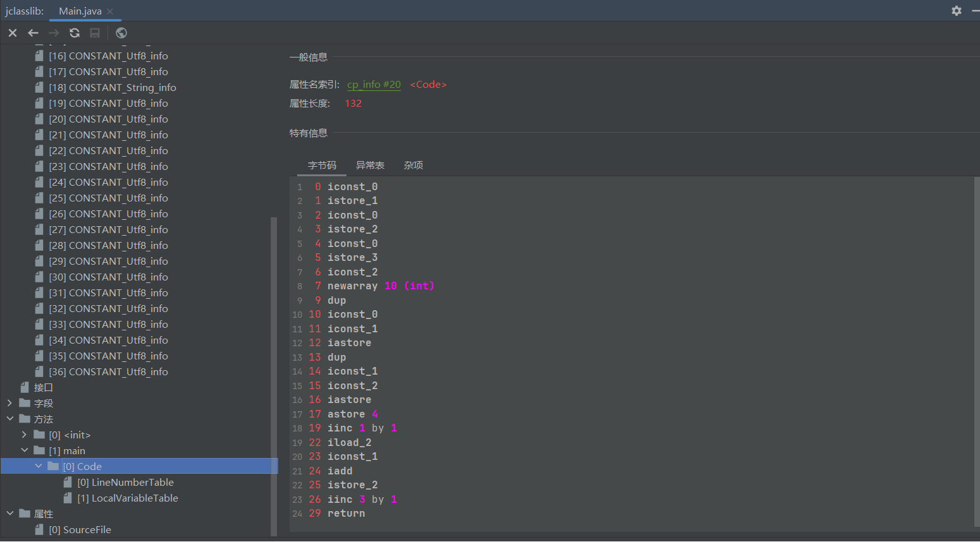Click the reload refresh icon
Screen dimensions: 980x542
pos(75,33)
